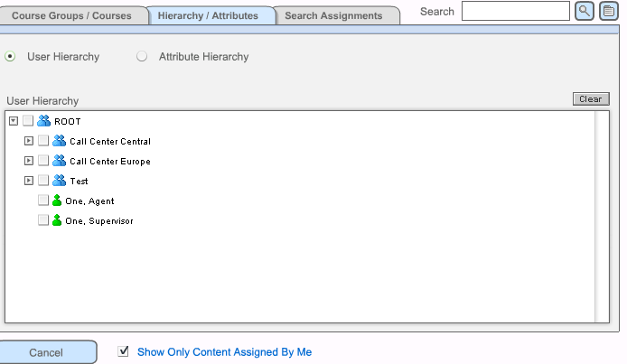Collapse the ROOT tree node
The width and height of the screenshot is (627, 364).
pos(13,121)
